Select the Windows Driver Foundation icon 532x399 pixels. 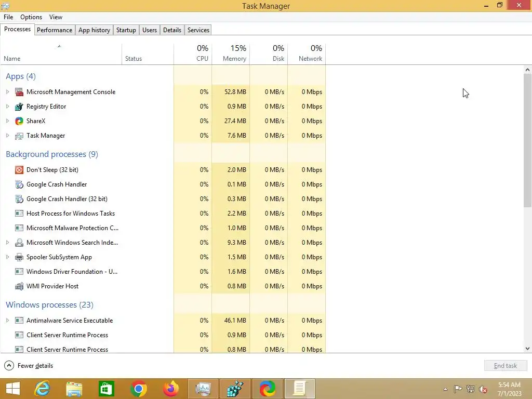click(19, 272)
